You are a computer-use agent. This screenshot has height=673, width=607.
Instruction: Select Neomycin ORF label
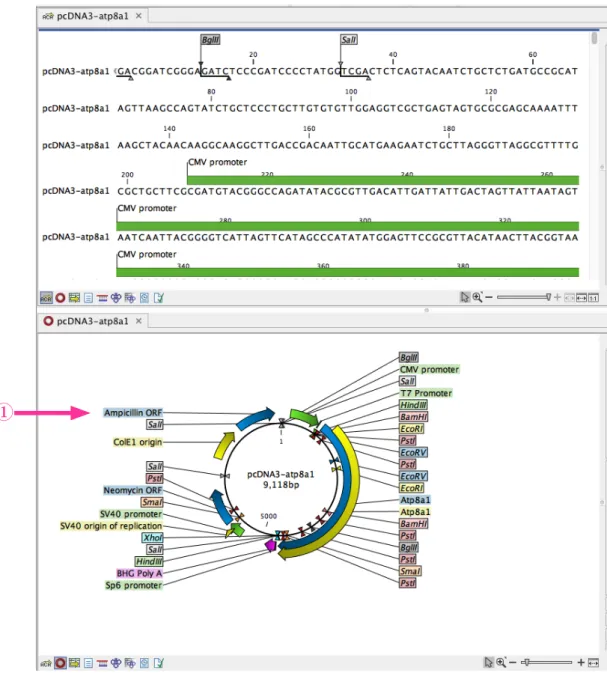coord(133,490)
